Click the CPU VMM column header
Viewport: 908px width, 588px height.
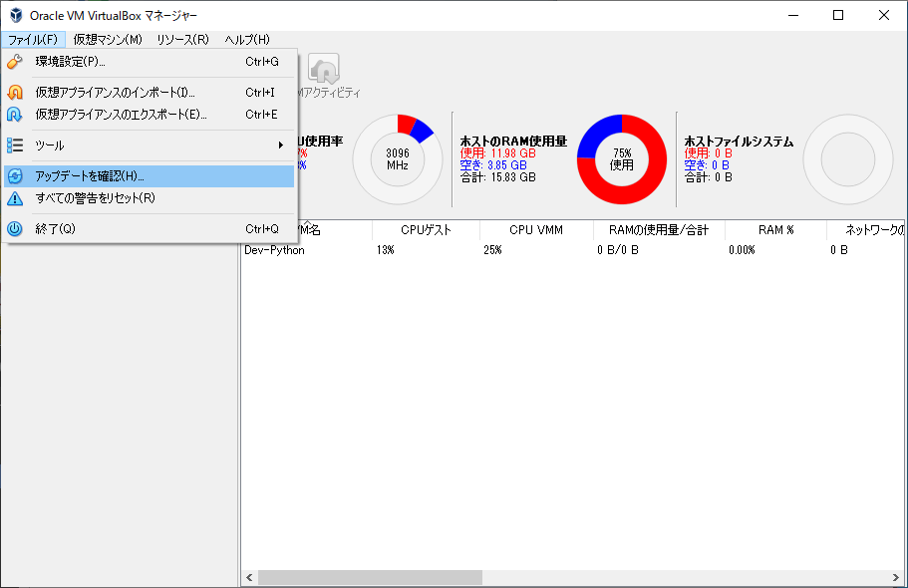[536, 230]
